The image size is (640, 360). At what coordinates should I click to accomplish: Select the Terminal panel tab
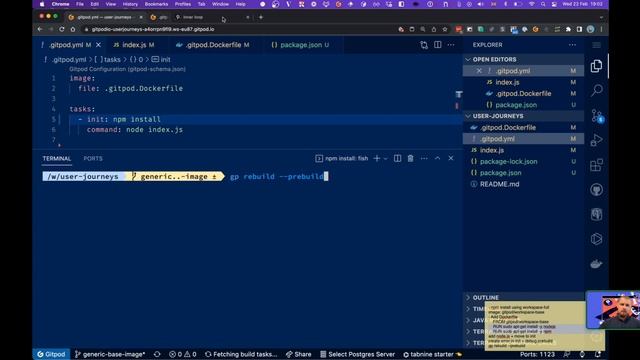57,158
